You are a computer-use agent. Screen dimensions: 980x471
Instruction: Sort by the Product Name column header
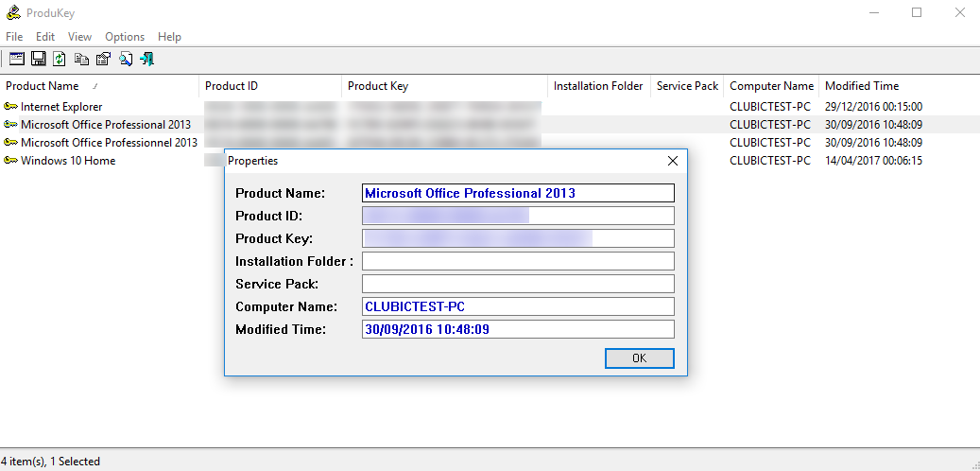point(100,86)
